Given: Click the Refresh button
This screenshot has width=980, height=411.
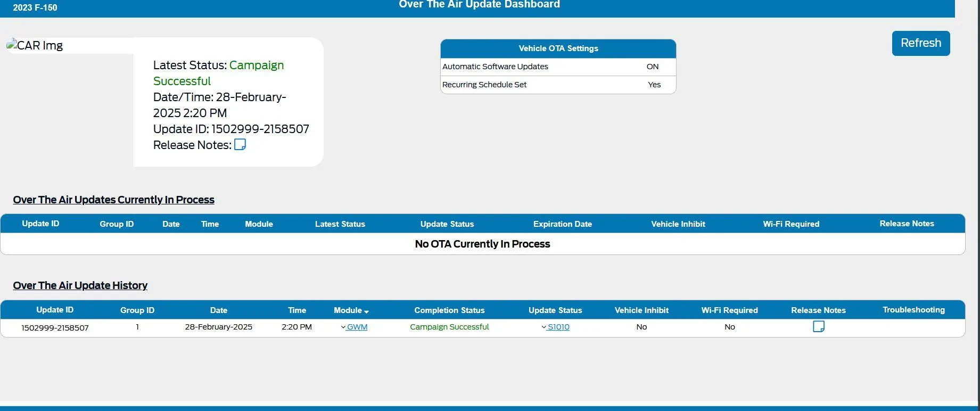Looking at the screenshot, I should point(921,43).
